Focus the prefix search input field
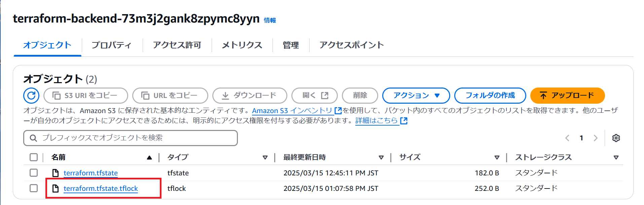Viewport: 644px width, 205px height. click(x=131, y=138)
